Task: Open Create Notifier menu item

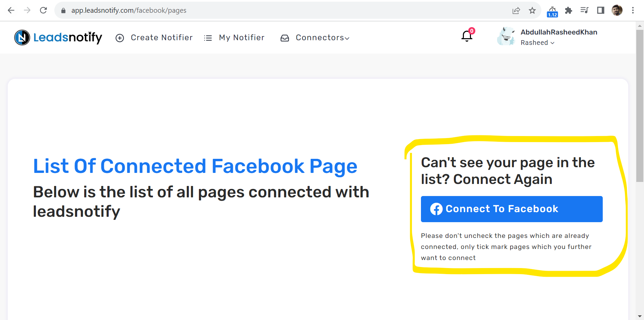Action: pyautogui.click(x=162, y=38)
